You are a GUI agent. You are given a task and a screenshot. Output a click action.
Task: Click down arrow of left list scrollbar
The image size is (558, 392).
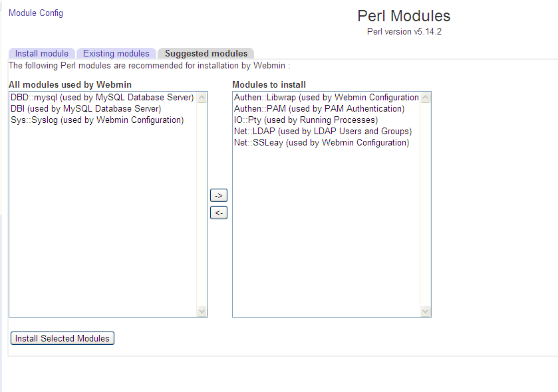coord(202,311)
